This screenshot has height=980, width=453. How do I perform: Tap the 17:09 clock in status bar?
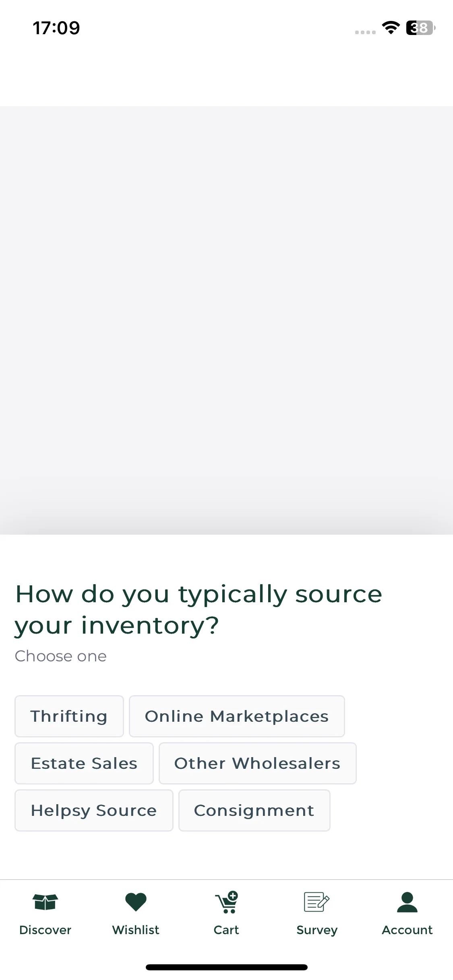[56, 28]
